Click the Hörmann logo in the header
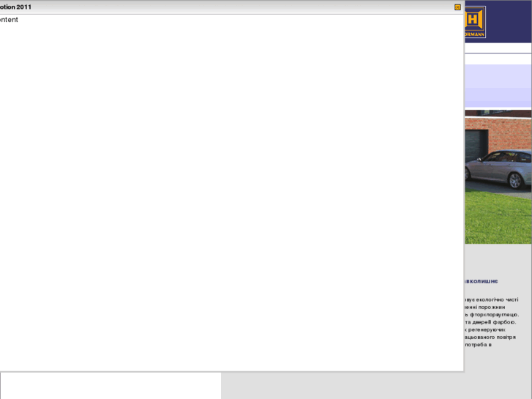This screenshot has width=532, height=399. pyautogui.click(x=475, y=22)
